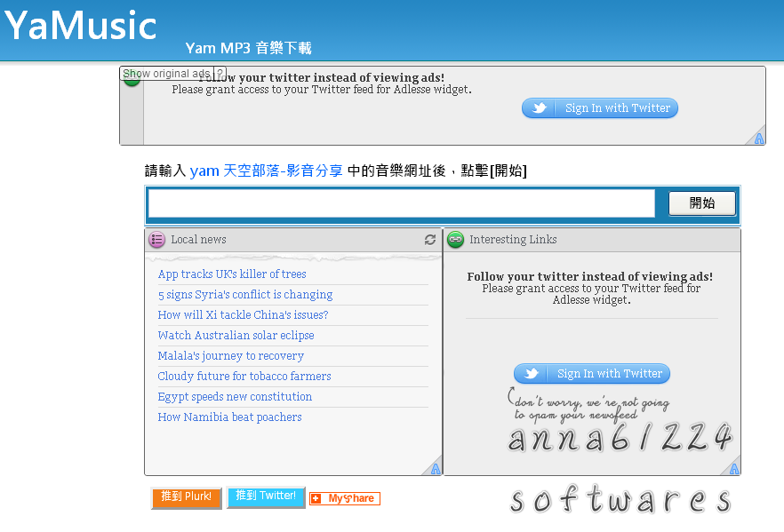This screenshot has width=784, height=532.
Task: Open 'Malala's journey to recovery' article
Action: pyautogui.click(x=230, y=356)
